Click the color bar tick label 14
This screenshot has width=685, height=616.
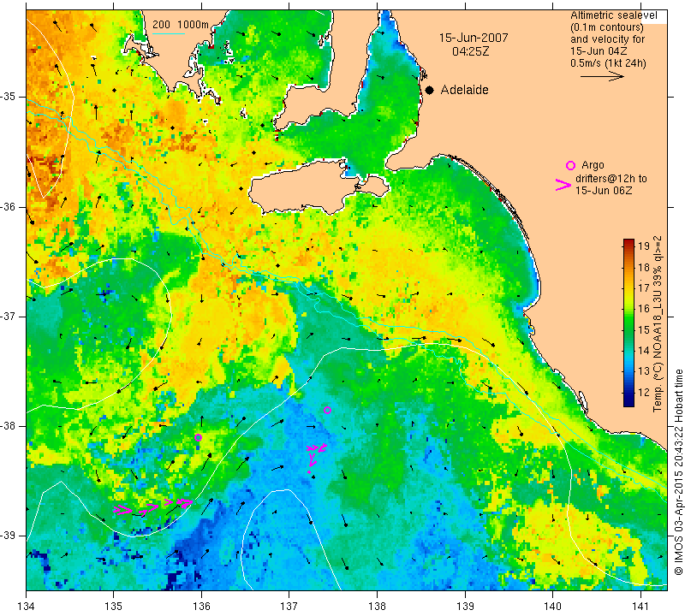pos(644,350)
